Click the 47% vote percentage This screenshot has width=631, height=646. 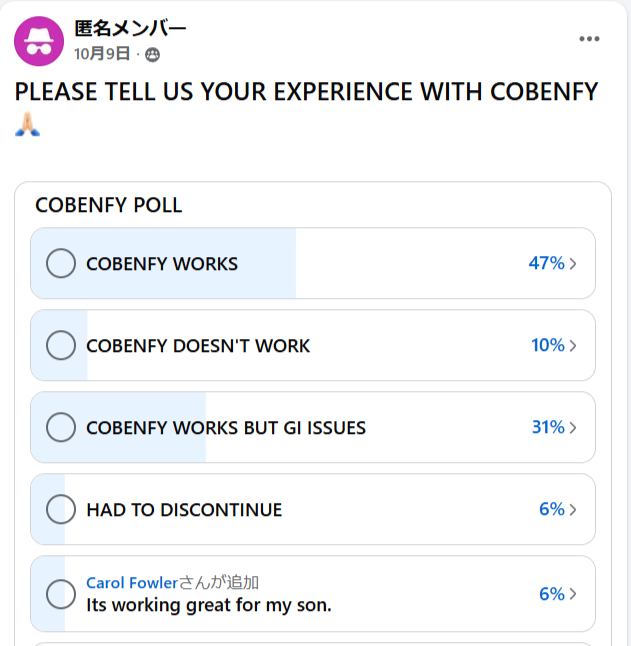pos(546,264)
